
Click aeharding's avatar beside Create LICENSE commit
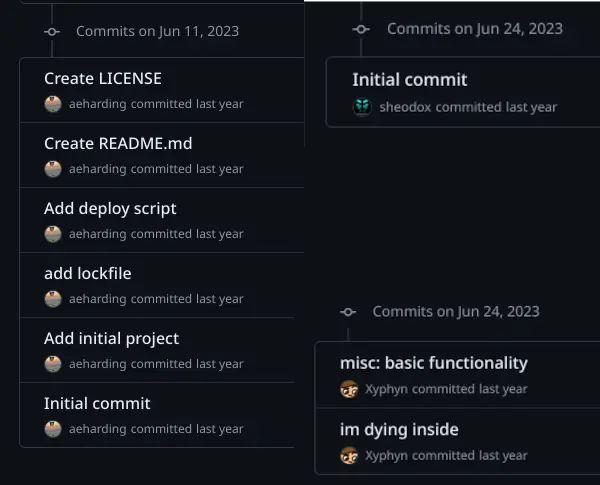pos(53,104)
